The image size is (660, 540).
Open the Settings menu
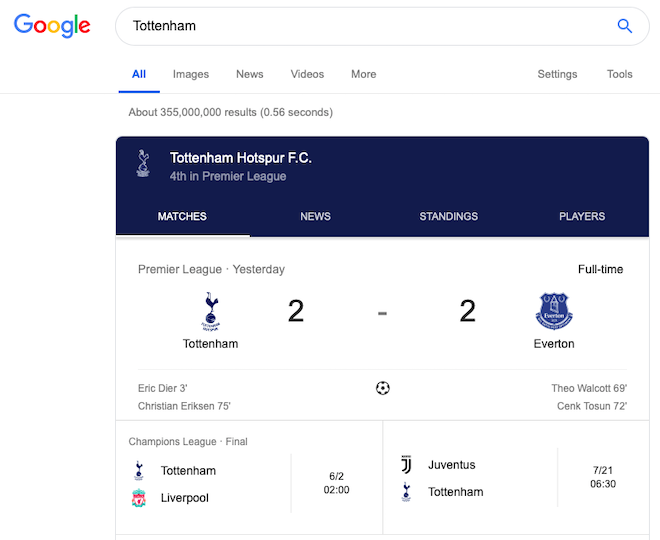(x=557, y=74)
